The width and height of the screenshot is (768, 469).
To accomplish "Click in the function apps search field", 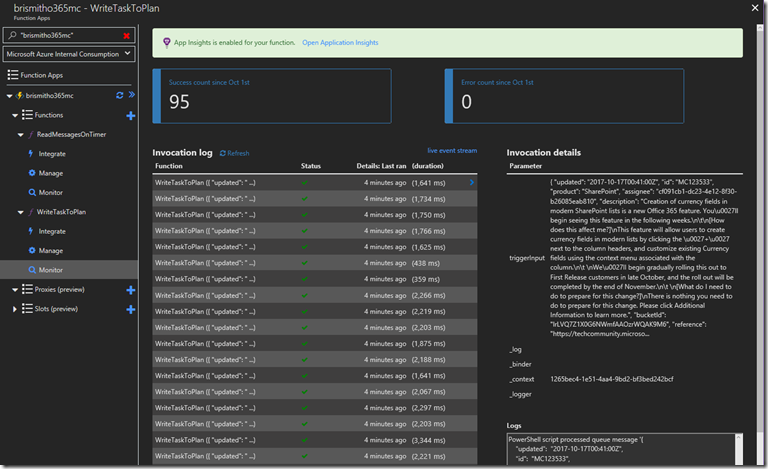I will (x=69, y=35).
